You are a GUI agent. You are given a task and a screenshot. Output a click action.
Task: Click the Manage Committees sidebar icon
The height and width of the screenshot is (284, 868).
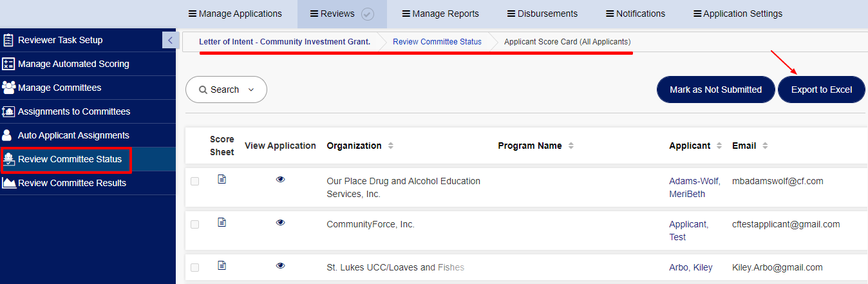click(x=8, y=88)
